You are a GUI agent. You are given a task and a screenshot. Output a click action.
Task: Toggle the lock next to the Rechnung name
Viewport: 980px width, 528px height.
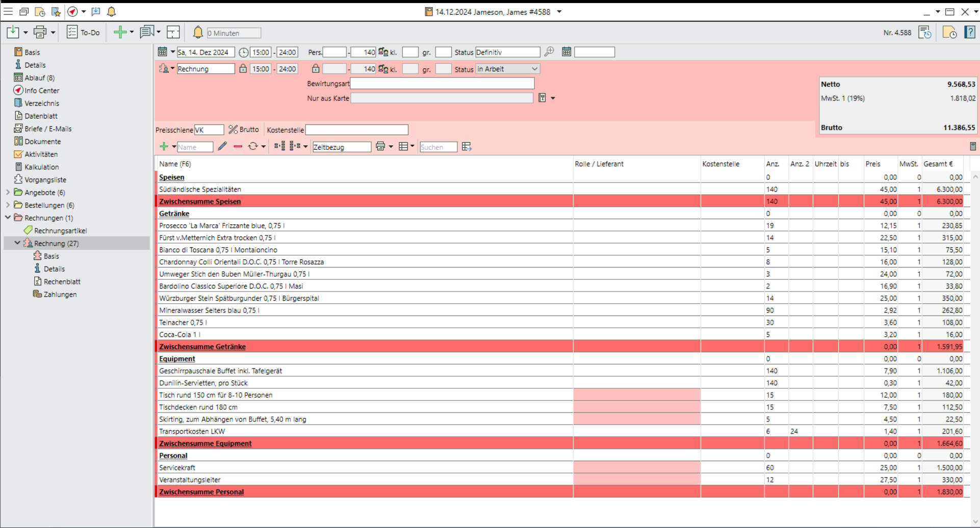coord(243,69)
